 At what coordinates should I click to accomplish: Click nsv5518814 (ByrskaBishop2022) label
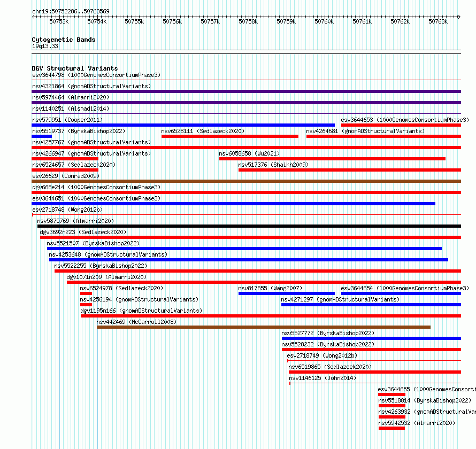coord(425,400)
